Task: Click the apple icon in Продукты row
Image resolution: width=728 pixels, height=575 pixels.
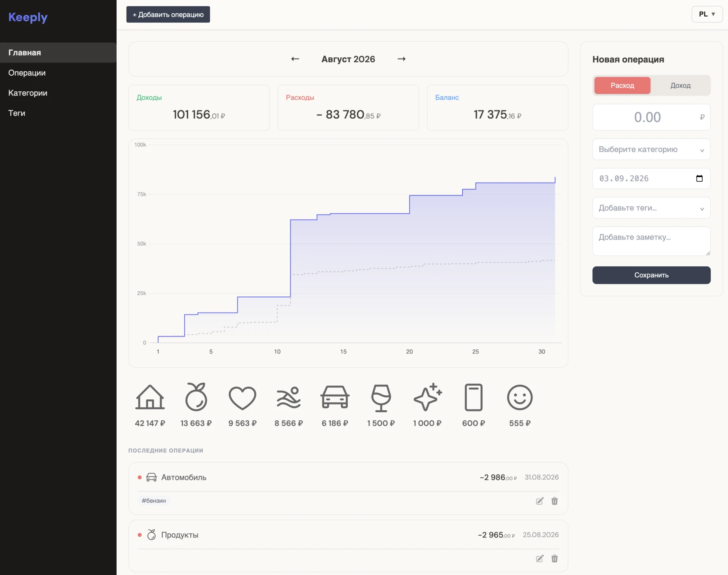Action: [x=152, y=535]
